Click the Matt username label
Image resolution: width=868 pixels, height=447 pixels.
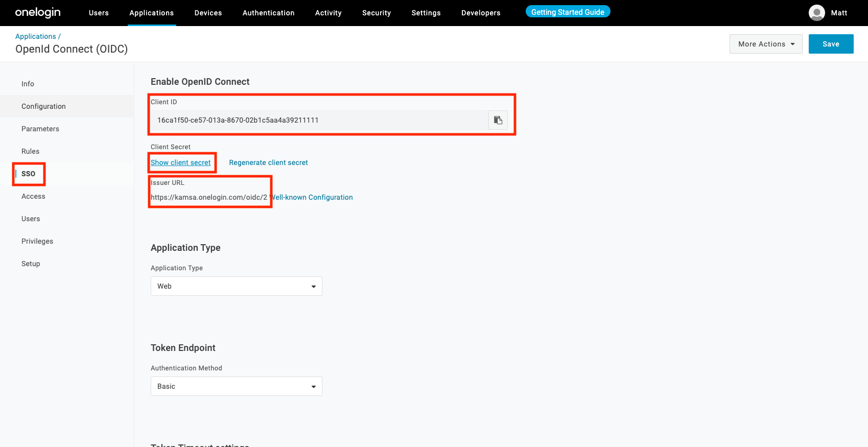coord(839,13)
